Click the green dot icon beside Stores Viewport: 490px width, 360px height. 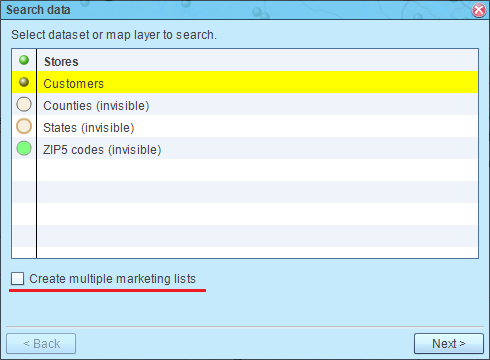(x=24, y=60)
